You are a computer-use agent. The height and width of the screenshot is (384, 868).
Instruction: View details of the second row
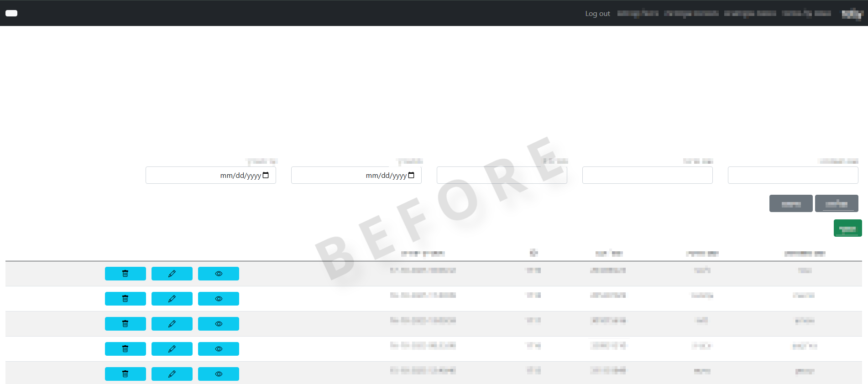click(218, 299)
